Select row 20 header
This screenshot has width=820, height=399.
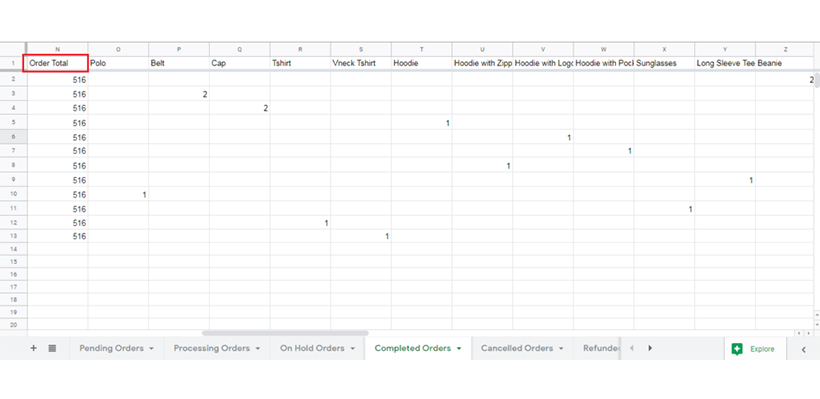click(14, 325)
